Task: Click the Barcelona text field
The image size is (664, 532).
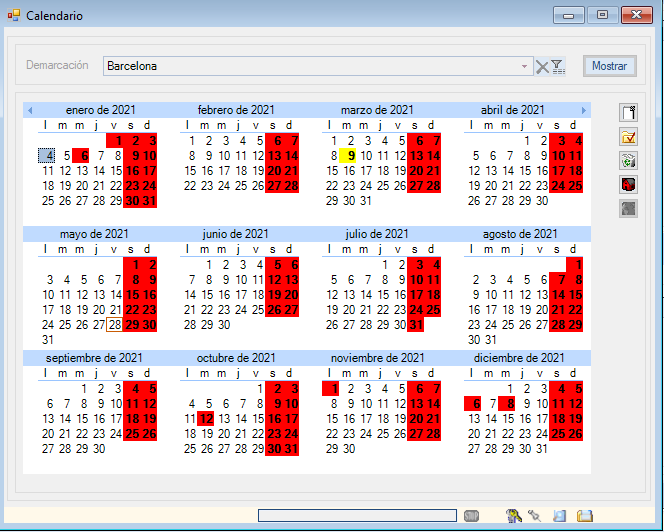Action: [x=310, y=67]
